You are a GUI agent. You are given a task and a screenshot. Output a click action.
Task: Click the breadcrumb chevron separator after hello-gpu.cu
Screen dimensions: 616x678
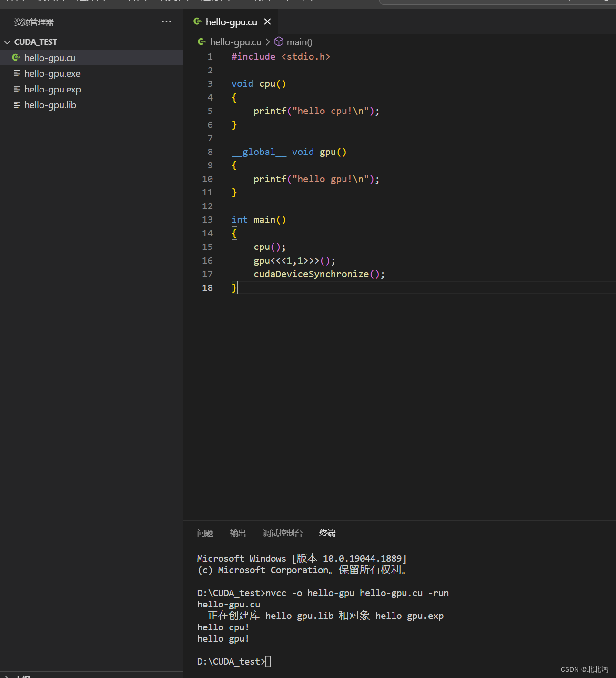tap(268, 42)
